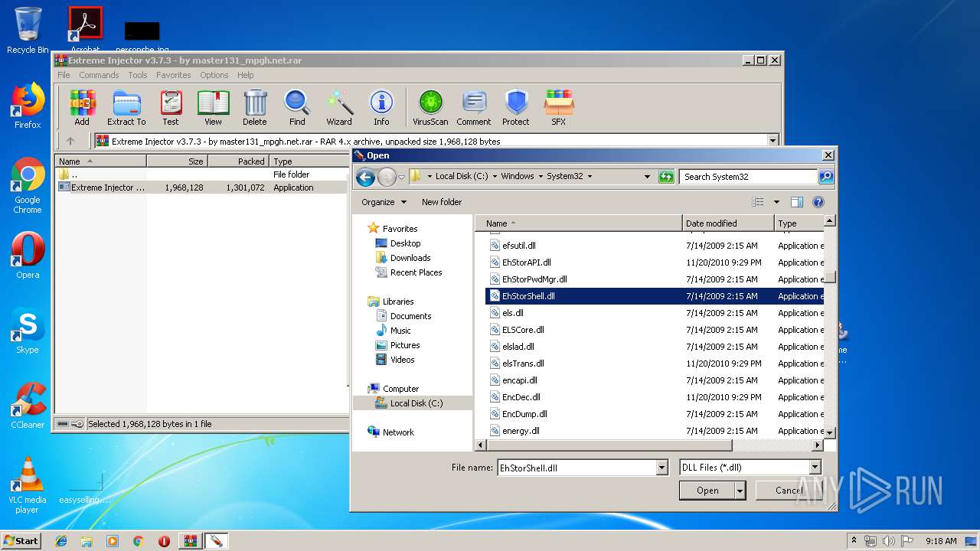Screen dimensions: 980x551
Task: Click the Start button
Action: point(21,540)
